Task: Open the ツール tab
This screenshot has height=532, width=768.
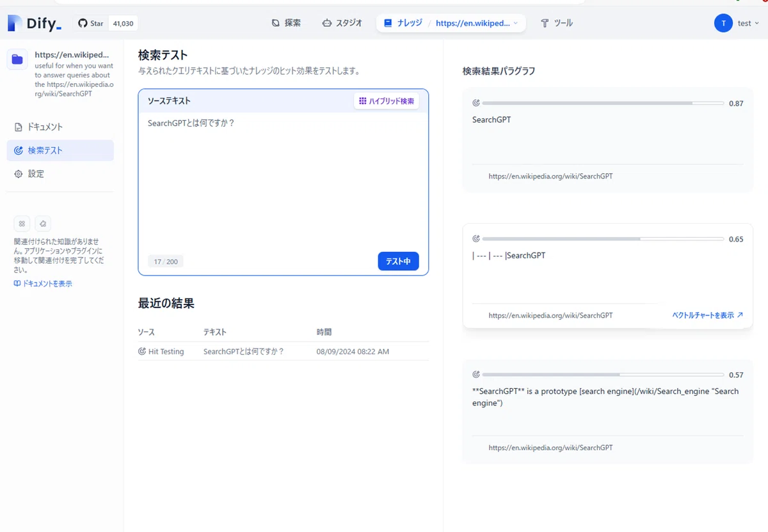Action: pyautogui.click(x=556, y=23)
